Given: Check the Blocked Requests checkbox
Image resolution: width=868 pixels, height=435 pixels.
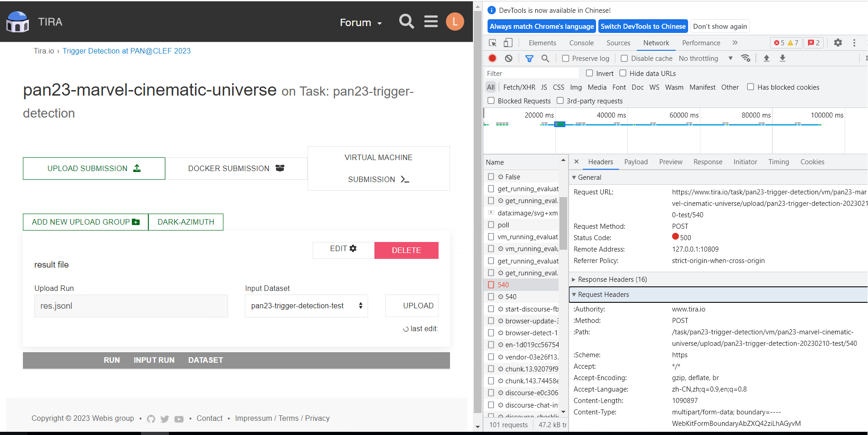Looking at the screenshot, I should coord(491,101).
